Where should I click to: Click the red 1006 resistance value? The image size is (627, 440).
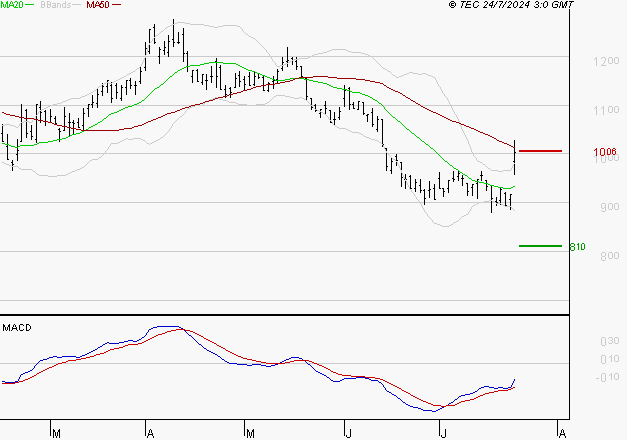point(605,152)
